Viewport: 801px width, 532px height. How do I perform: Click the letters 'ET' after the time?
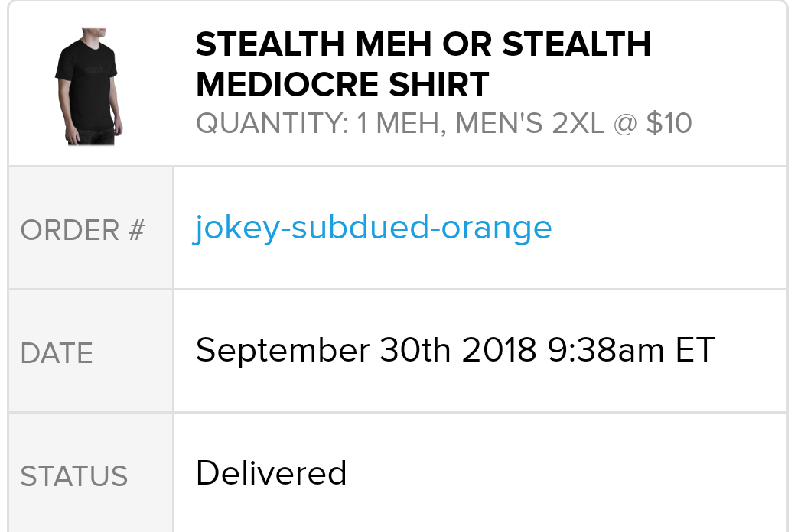point(695,350)
